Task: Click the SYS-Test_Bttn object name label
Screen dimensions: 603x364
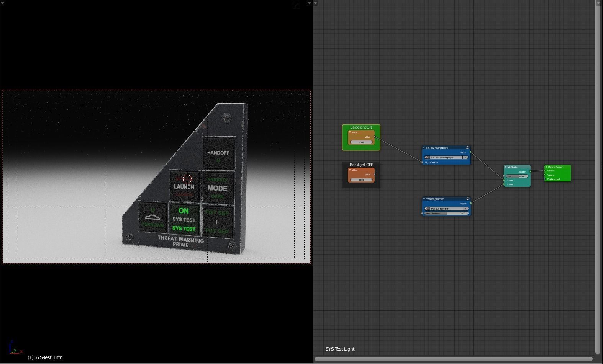Action: (x=45, y=357)
